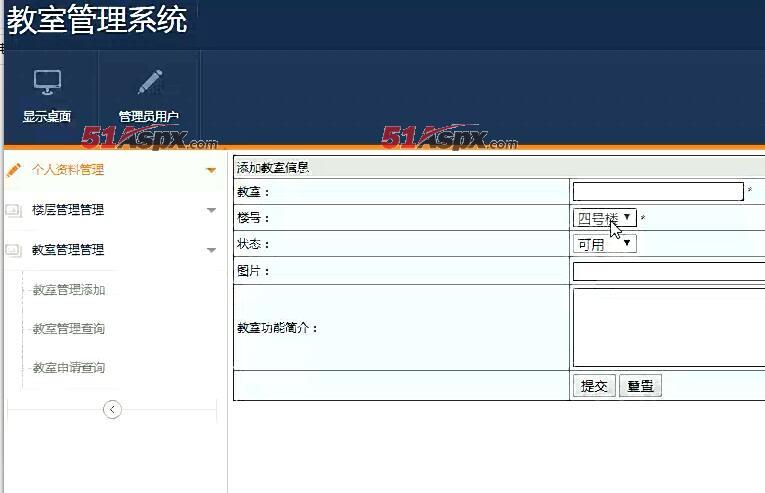Click the icon beside 楼层管理管理
The image size is (765, 493).
tap(14, 210)
